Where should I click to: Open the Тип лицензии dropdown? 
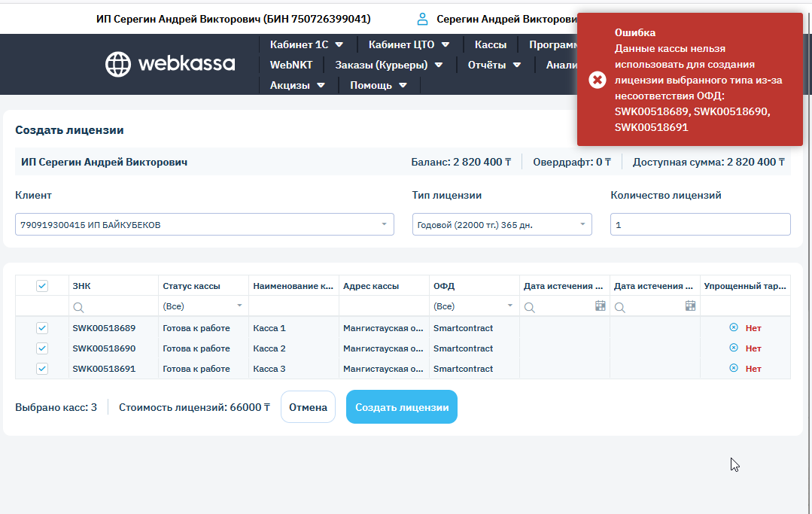(502, 224)
